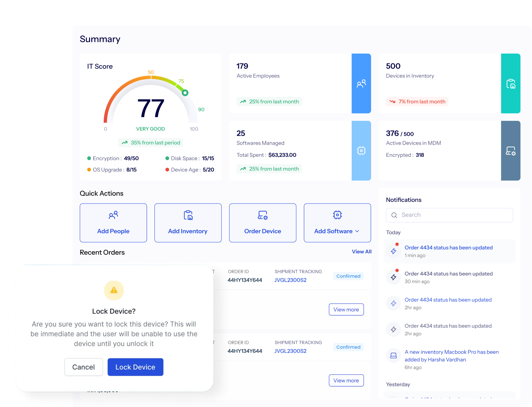
Task: Click the device icon in Order Device card
Action: tap(263, 215)
